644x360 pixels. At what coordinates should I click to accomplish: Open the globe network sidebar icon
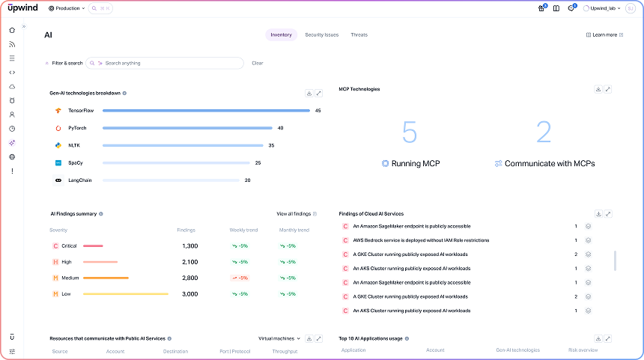12,157
